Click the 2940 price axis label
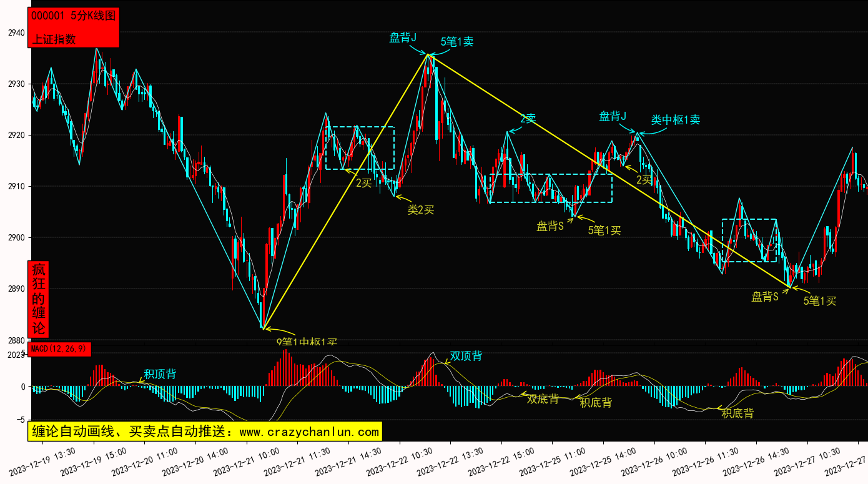Image resolution: width=868 pixels, height=484 pixels. (x=16, y=32)
